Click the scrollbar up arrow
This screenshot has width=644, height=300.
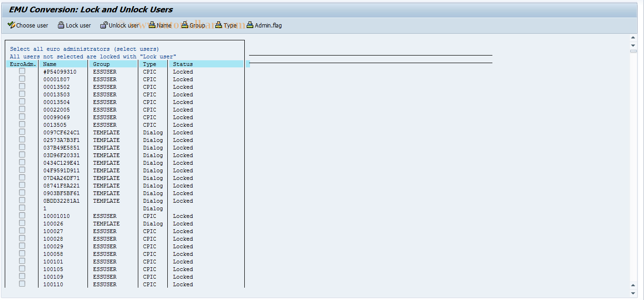(x=633, y=37)
